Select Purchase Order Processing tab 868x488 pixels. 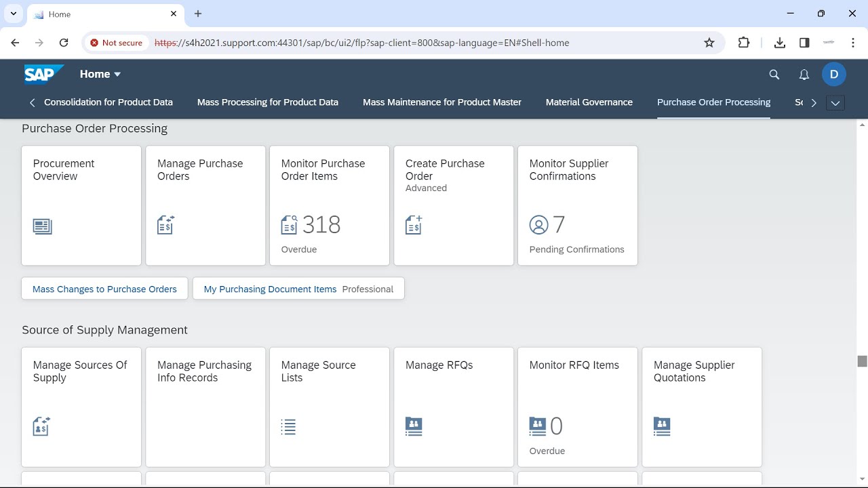pos(714,102)
